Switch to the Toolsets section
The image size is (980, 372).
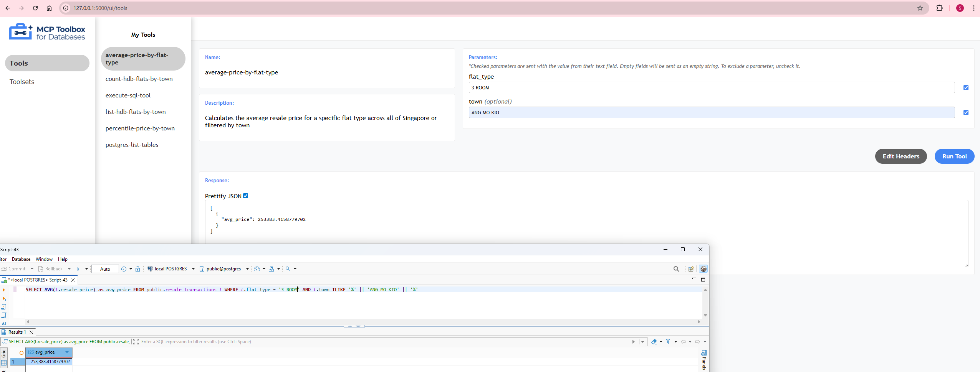click(22, 81)
